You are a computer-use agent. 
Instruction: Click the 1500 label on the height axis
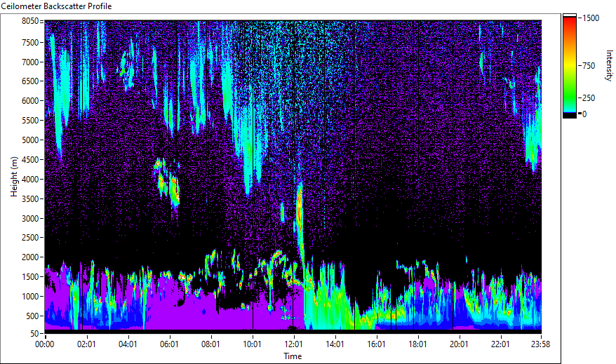[30, 277]
